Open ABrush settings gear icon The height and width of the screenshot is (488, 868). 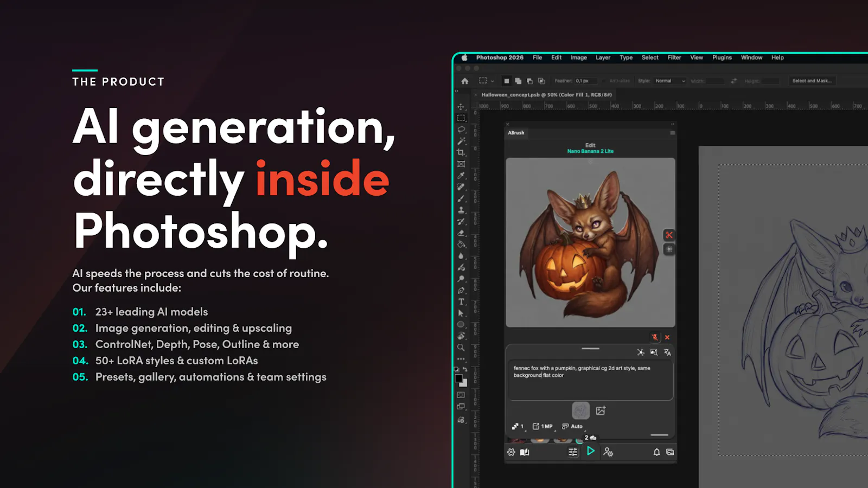point(511,452)
